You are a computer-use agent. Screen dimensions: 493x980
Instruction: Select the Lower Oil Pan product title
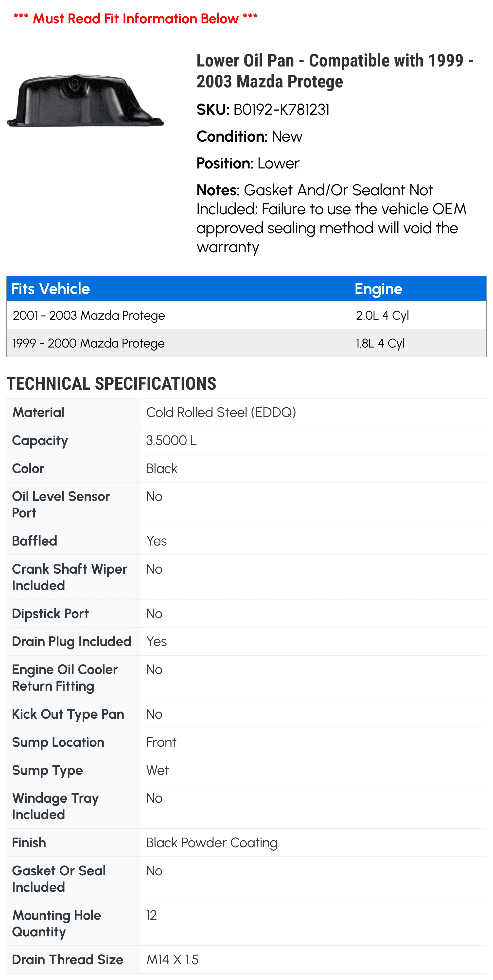click(x=335, y=71)
